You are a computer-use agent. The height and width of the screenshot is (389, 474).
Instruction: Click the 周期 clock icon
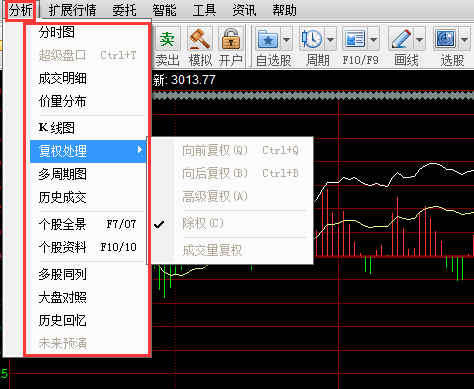pyautogui.click(x=312, y=39)
